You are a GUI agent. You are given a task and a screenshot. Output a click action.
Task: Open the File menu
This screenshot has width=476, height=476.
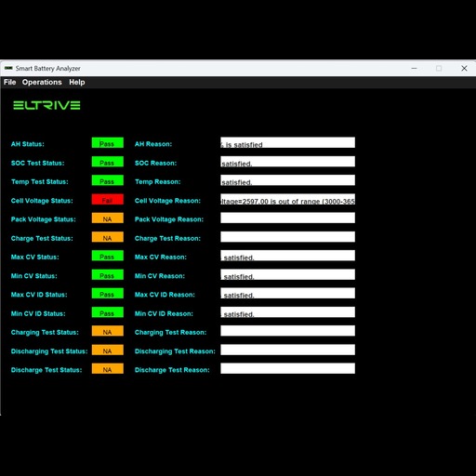[x=9, y=82]
